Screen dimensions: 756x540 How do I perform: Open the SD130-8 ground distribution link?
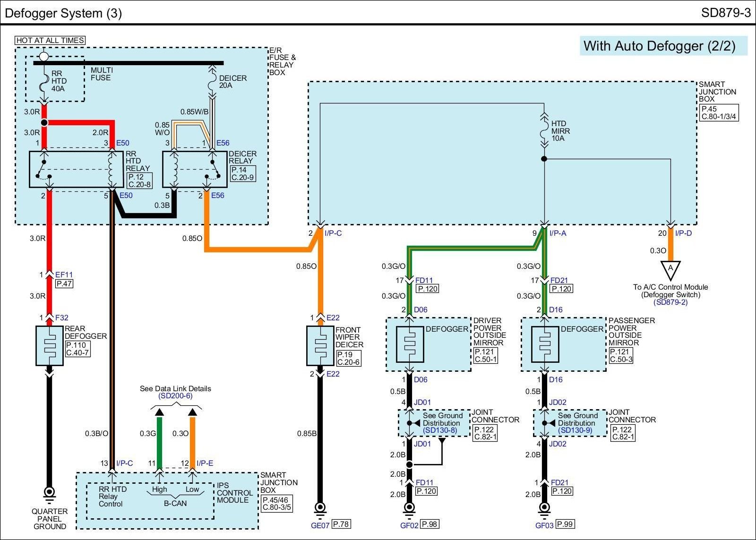[x=440, y=430]
